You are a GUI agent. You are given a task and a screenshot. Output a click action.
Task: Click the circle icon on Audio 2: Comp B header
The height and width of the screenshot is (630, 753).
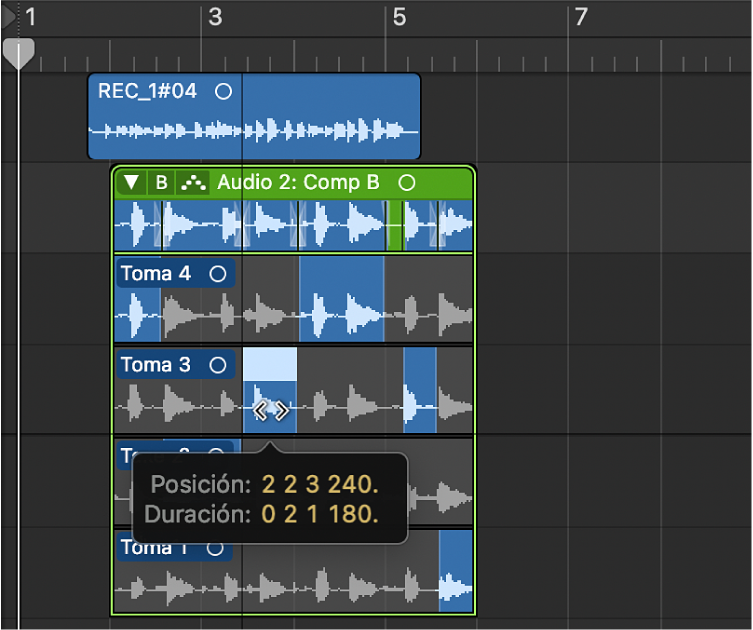(x=406, y=182)
